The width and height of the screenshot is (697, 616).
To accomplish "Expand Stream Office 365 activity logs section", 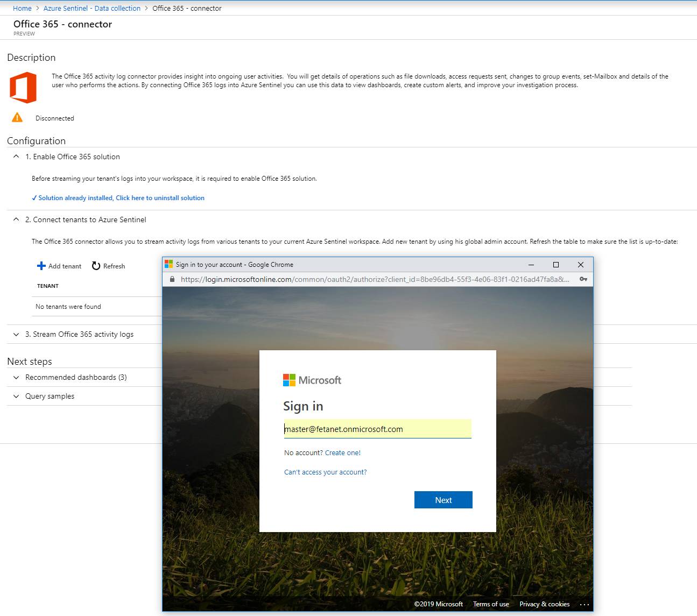I will (x=16, y=334).
